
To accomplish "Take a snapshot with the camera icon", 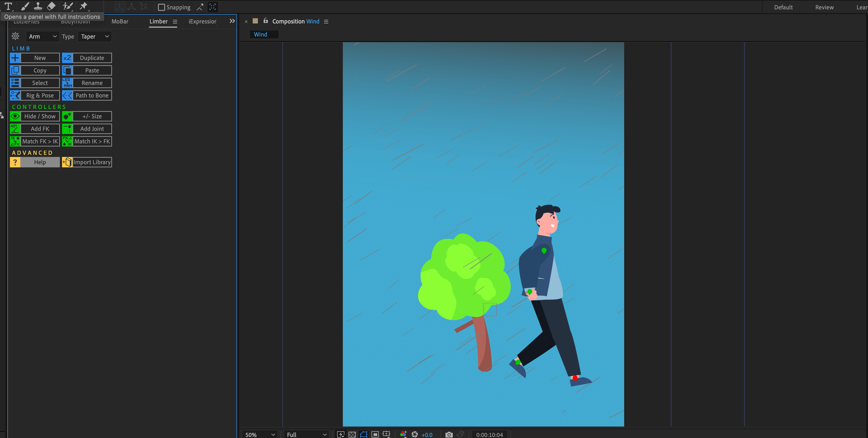I will (x=449, y=434).
